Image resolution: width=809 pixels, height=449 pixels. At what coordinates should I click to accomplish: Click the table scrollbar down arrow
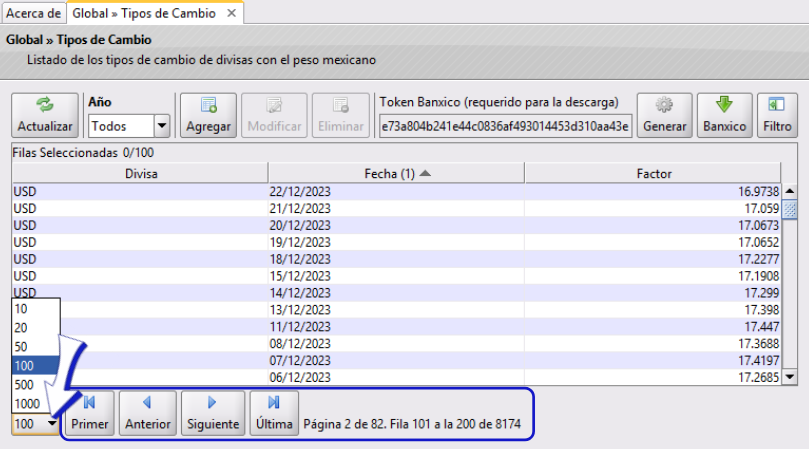click(x=790, y=377)
